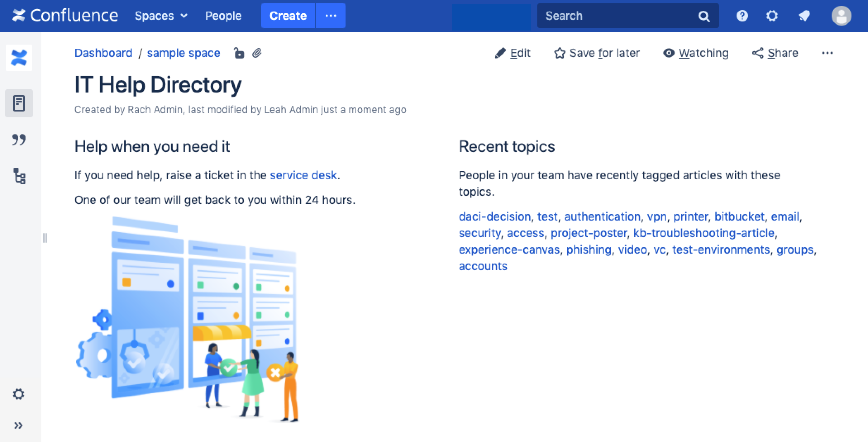This screenshot has height=442, width=868.
Task: Click the Edit page button
Action: point(513,53)
